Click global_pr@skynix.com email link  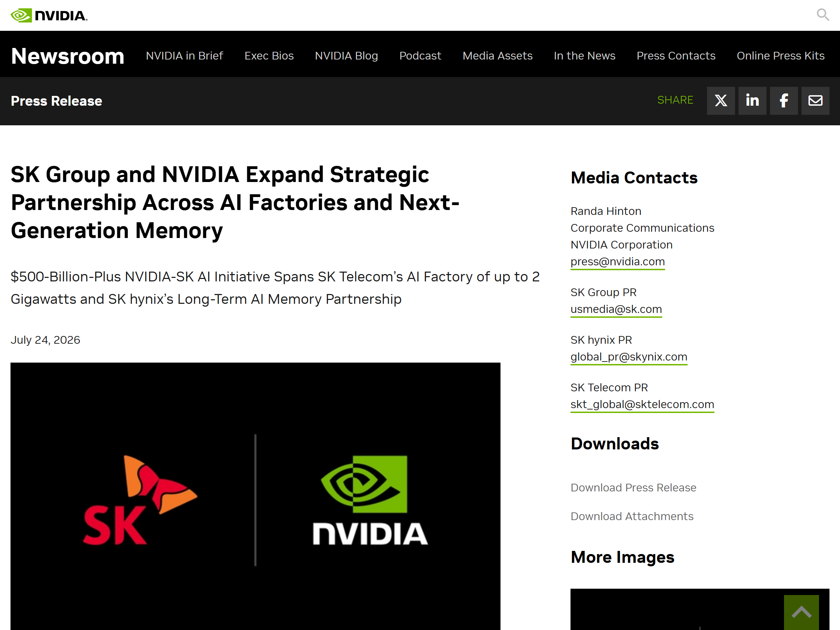[x=629, y=357]
